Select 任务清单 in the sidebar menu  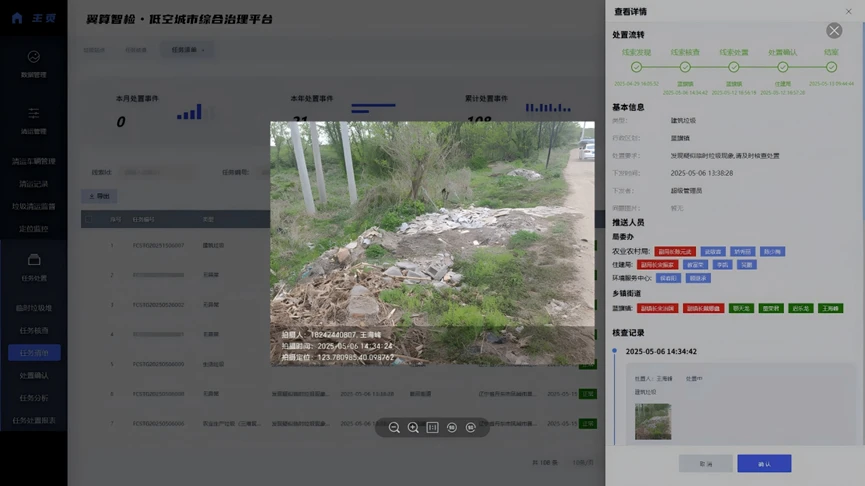(34, 352)
